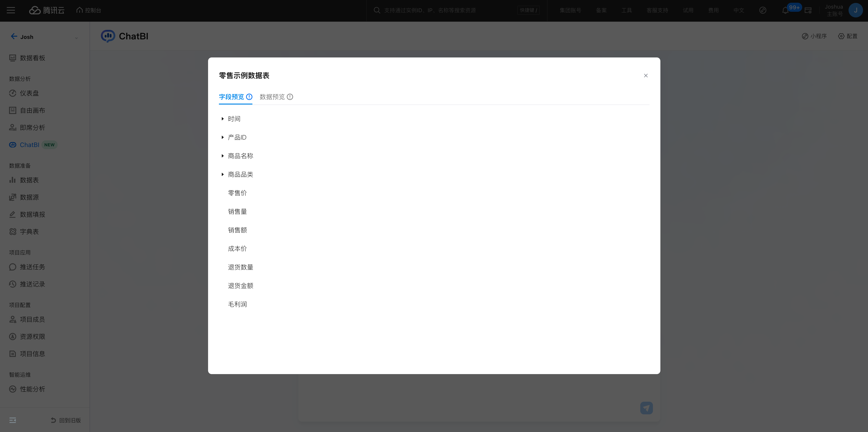
Task: Click the hamburger menu icon in top bar
Action: pos(11,10)
